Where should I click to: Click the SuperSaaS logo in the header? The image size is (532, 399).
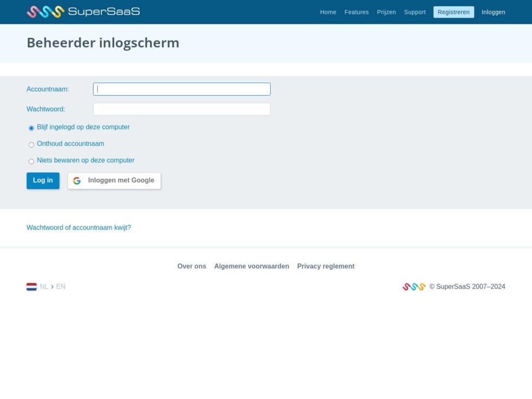83,11
